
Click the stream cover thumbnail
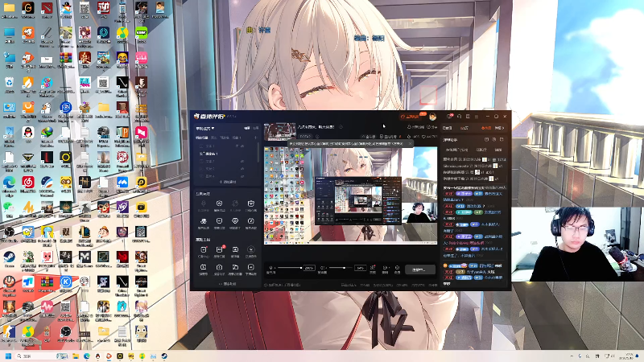click(x=279, y=131)
